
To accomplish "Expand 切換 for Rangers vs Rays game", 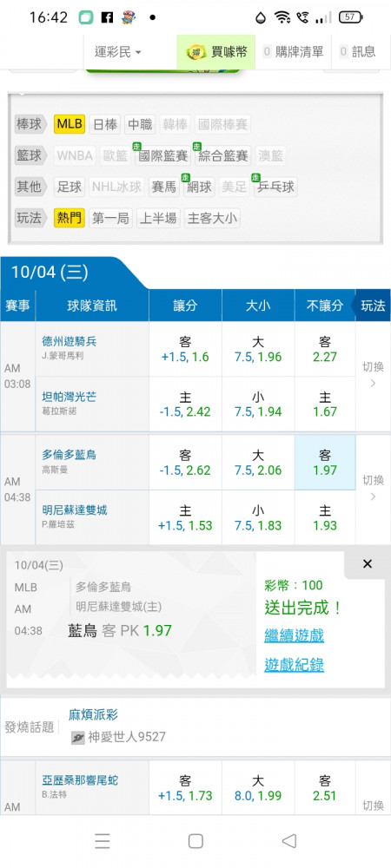I will (x=373, y=376).
